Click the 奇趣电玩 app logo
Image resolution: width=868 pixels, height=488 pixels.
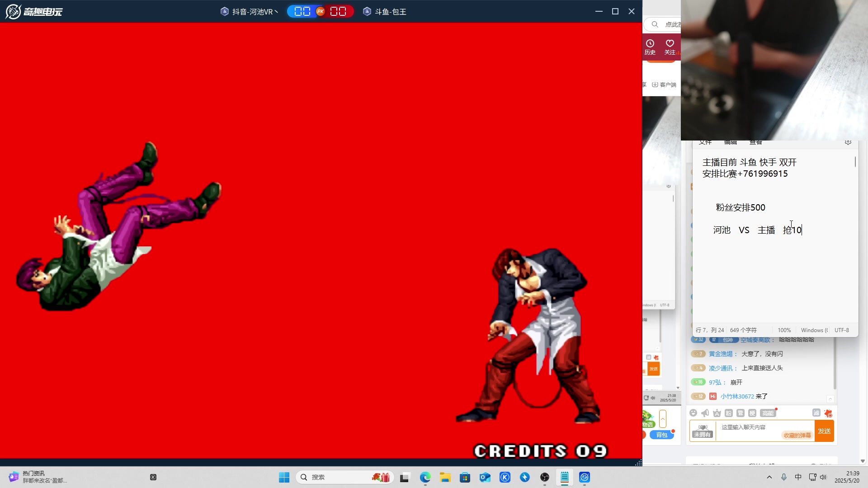pyautogui.click(x=34, y=11)
